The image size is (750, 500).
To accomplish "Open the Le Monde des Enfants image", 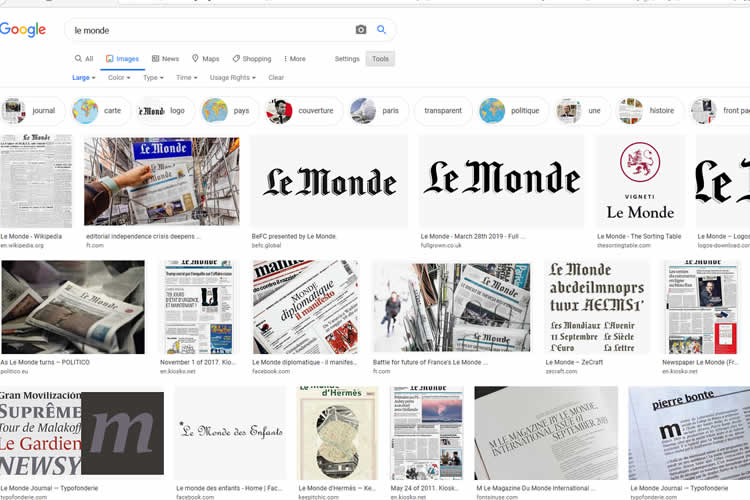I will coord(231,433).
